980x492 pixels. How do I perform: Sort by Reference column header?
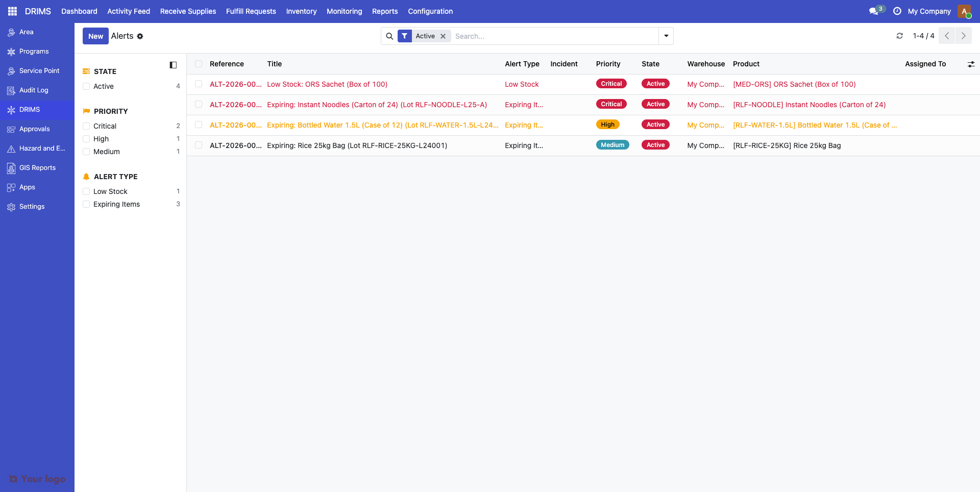[x=227, y=64]
